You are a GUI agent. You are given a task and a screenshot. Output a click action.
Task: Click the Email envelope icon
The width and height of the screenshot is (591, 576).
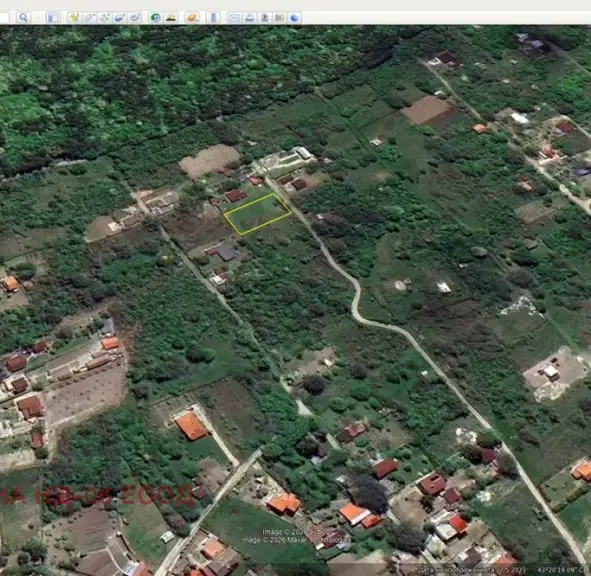234,18
